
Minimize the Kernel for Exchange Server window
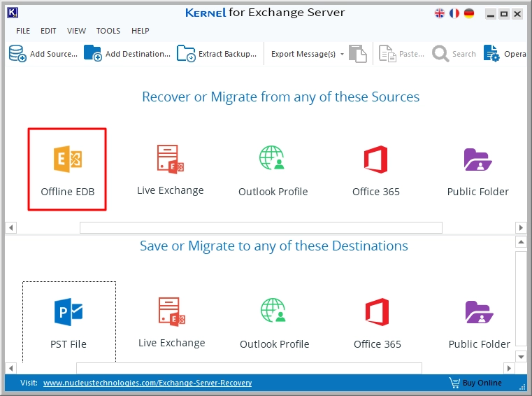[x=491, y=14]
